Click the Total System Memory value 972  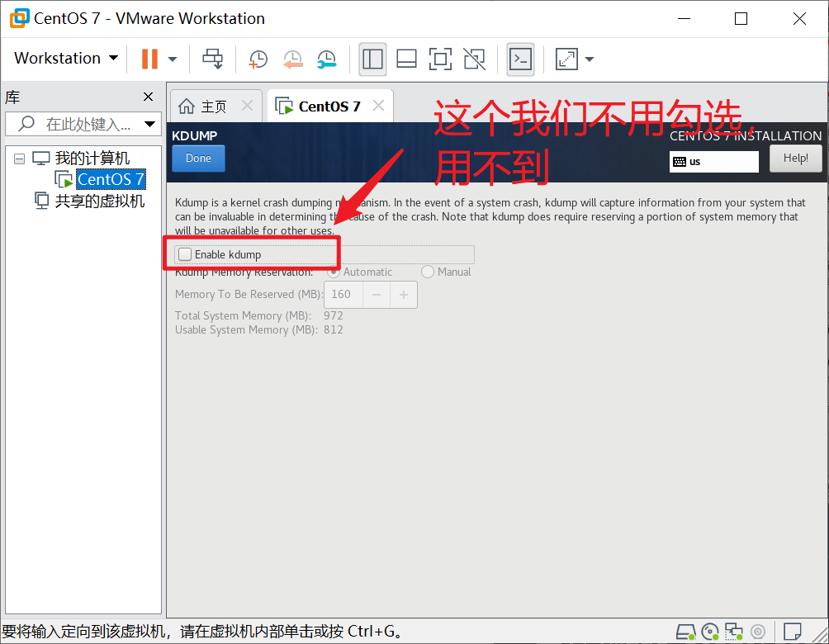click(333, 315)
